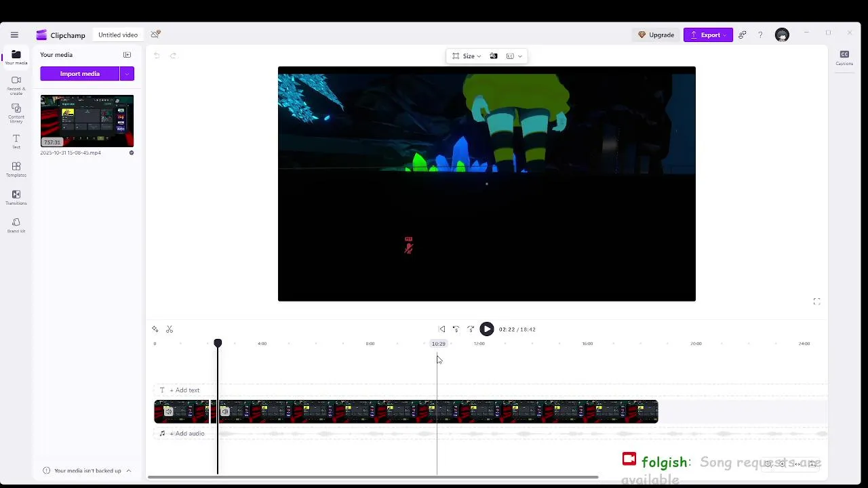The width and height of the screenshot is (868, 488).
Task: Click the video preview canvas
Action: point(487,184)
